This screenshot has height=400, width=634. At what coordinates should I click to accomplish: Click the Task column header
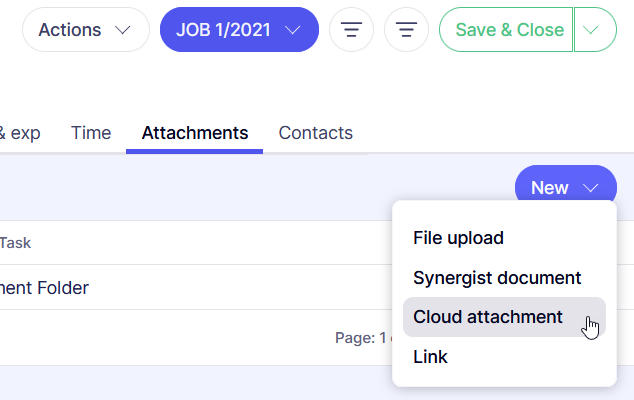(16, 243)
